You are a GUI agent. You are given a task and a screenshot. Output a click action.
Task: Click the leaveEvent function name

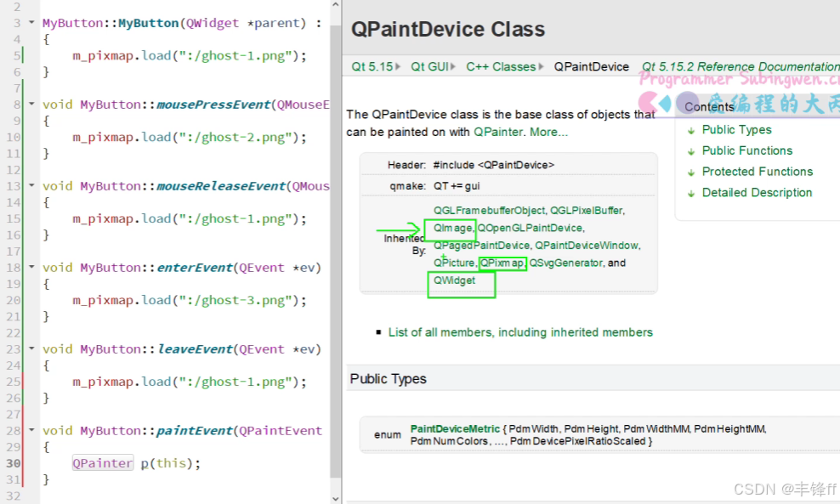click(x=195, y=348)
